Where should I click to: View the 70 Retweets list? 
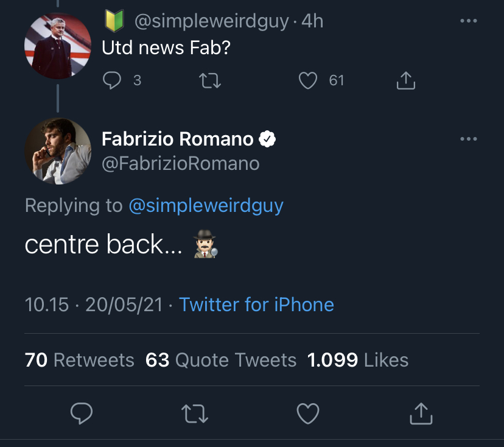click(x=79, y=360)
